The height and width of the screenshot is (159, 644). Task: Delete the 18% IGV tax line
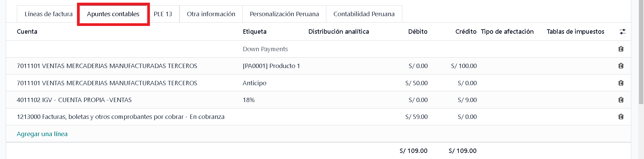coord(621,100)
